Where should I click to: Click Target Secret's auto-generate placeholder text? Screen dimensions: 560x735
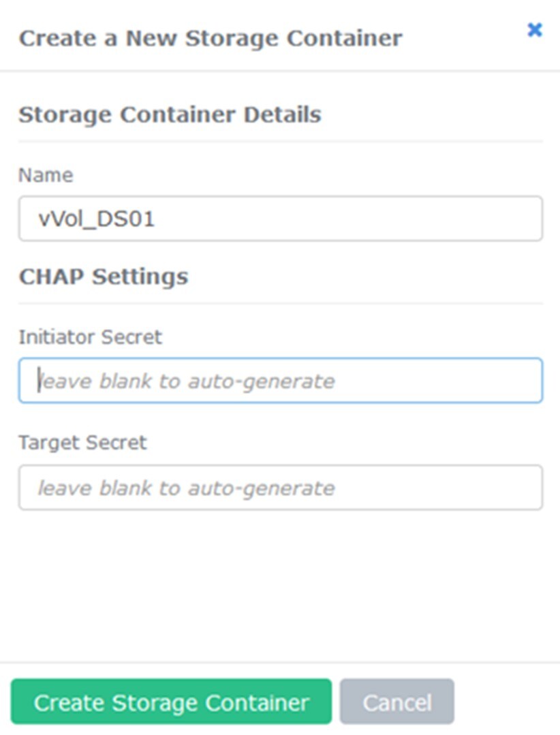pyautogui.click(x=186, y=488)
